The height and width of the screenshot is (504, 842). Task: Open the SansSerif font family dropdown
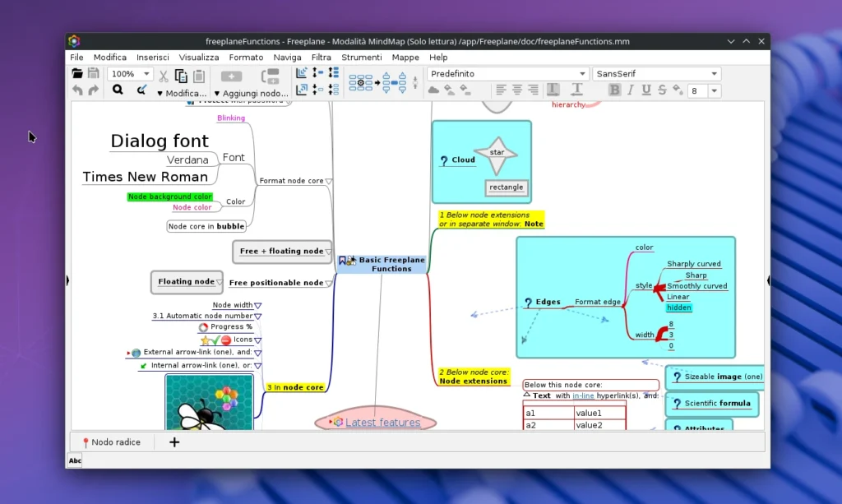655,73
